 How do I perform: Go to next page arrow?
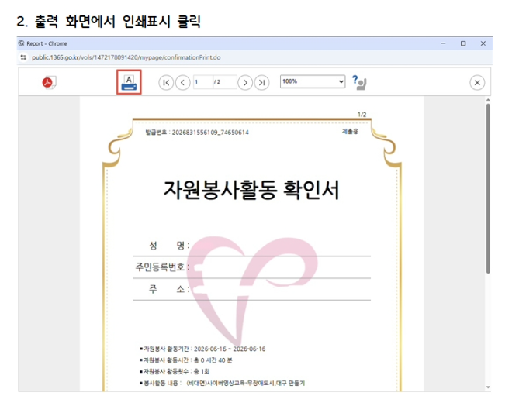point(245,82)
